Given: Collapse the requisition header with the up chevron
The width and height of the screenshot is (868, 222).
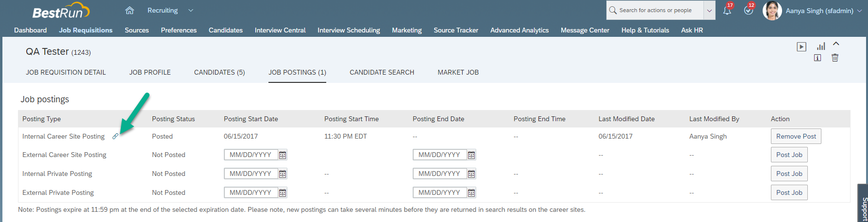Looking at the screenshot, I should [x=836, y=44].
